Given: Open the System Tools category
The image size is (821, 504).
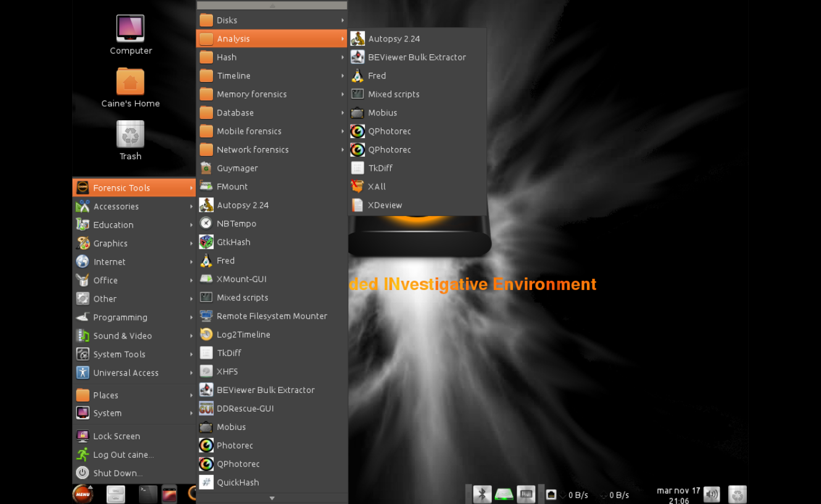Looking at the screenshot, I should click(134, 354).
